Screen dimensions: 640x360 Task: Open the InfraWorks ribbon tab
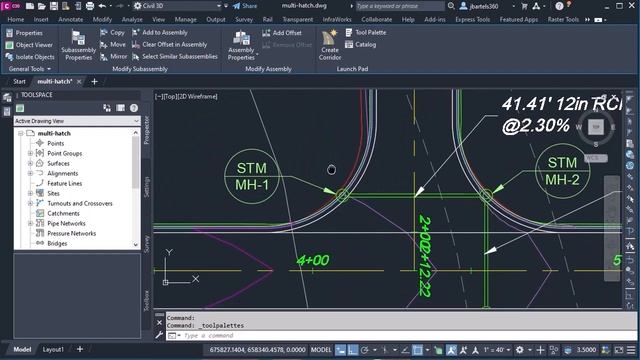(x=337, y=19)
